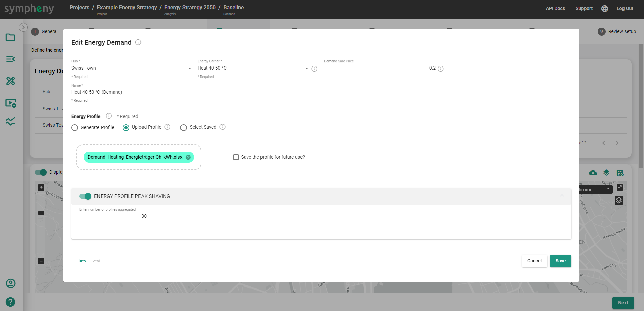Disable the Energy Profile Peak Shaving toggle
Image resolution: width=644 pixels, height=311 pixels.
pos(85,196)
